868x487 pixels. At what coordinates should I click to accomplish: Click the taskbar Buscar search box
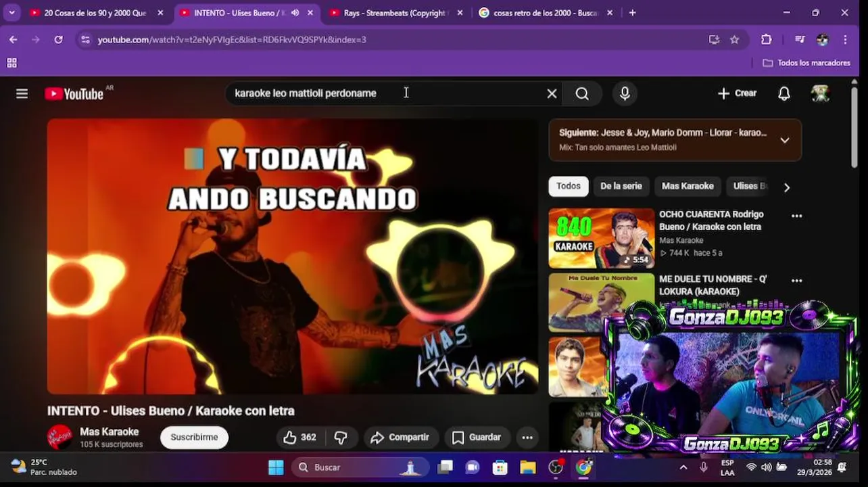[x=360, y=467]
